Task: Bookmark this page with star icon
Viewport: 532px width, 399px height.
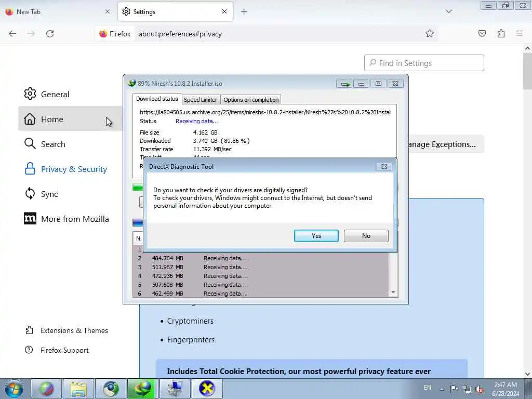Action: [x=430, y=33]
